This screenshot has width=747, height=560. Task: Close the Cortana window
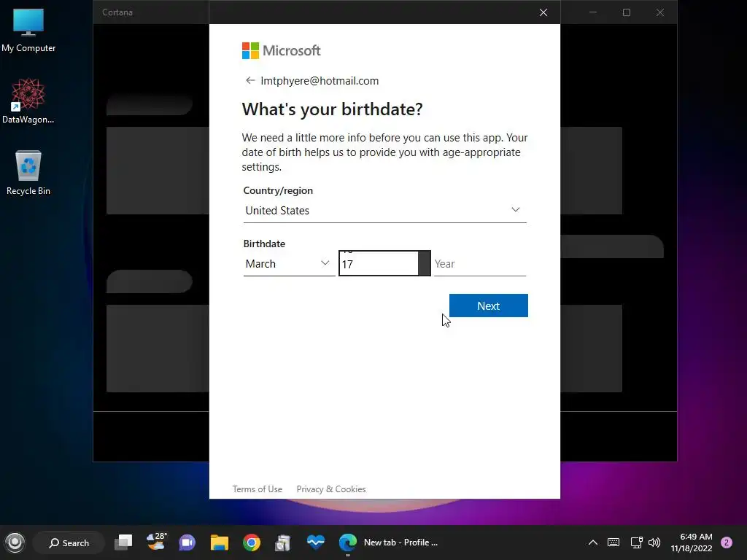click(659, 12)
